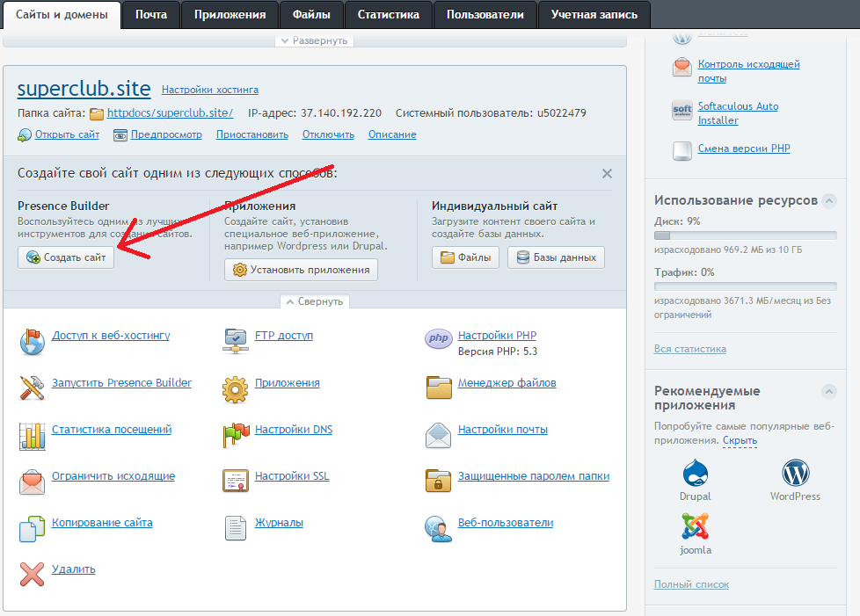Click the Softaculous Auto Installer icon
This screenshot has height=616, width=860.
[682, 112]
